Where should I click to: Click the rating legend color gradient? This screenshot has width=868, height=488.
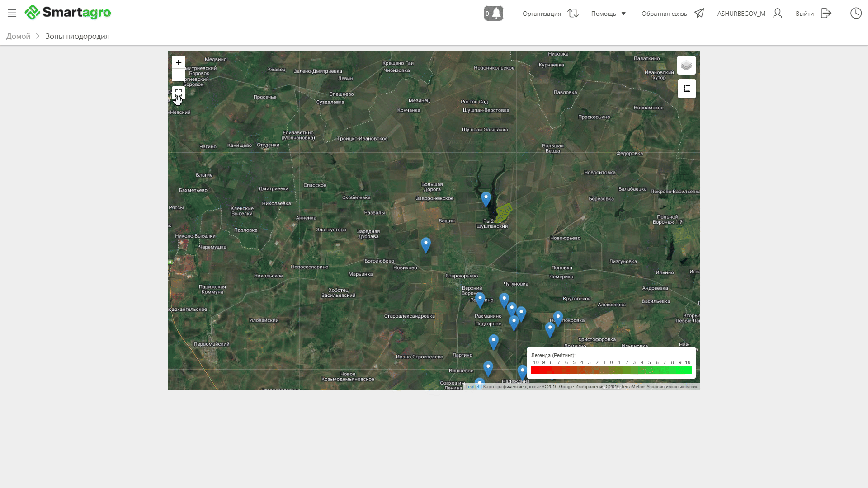611,371
